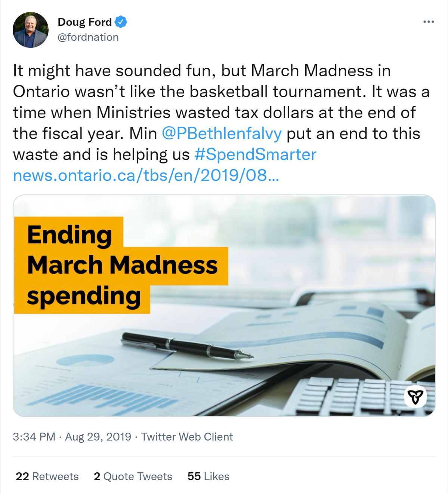The height and width of the screenshot is (494, 448).
Task: View the 22 Retweets list
Action: coord(47,476)
